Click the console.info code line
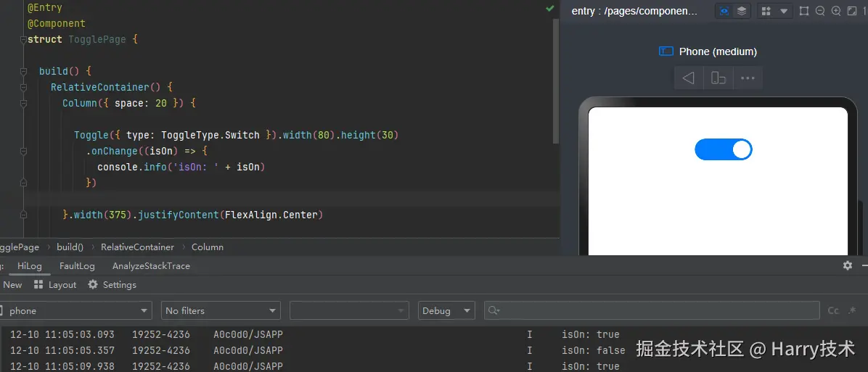The image size is (868, 372). (181, 167)
